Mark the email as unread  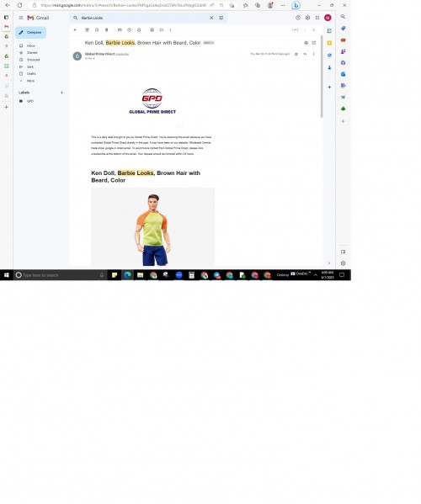click(120, 30)
